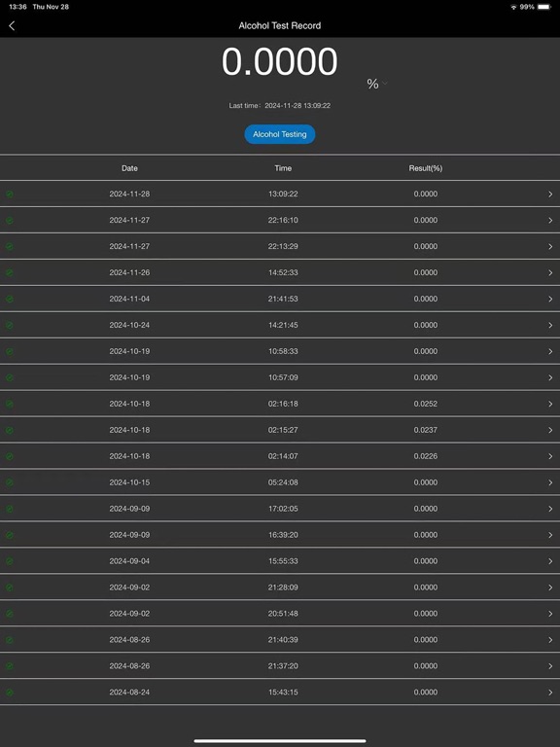The width and height of the screenshot is (560, 747).
Task: Select the 0.0252 result value
Action: pyautogui.click(x=425, y=404)
